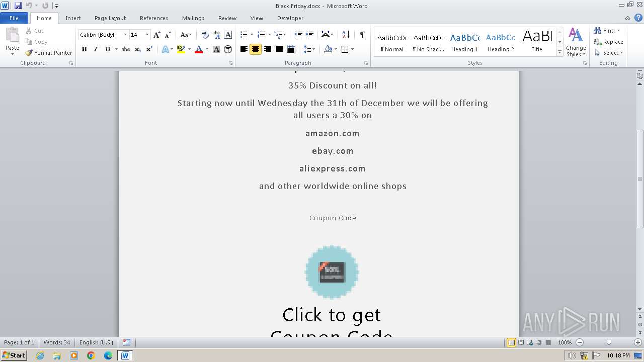The height and width of the screenshot is (362, 644).
Task: Click Enclose Characters icon
Action: pyautogui.click(x=228, y=49)
